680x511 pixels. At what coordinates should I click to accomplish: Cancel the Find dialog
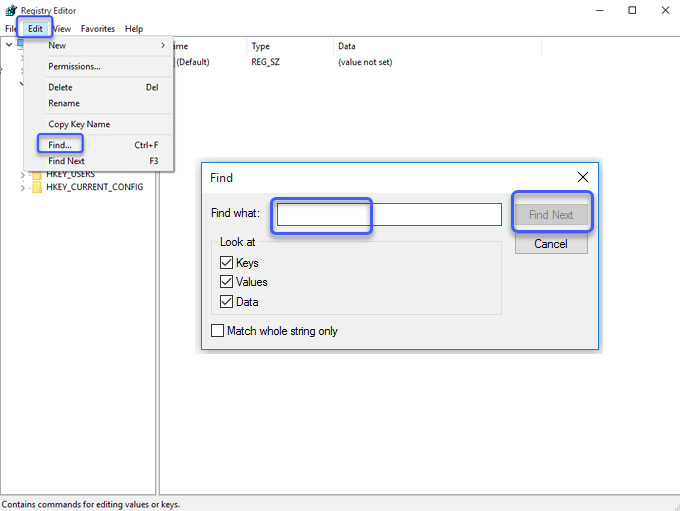coord(551,244)
